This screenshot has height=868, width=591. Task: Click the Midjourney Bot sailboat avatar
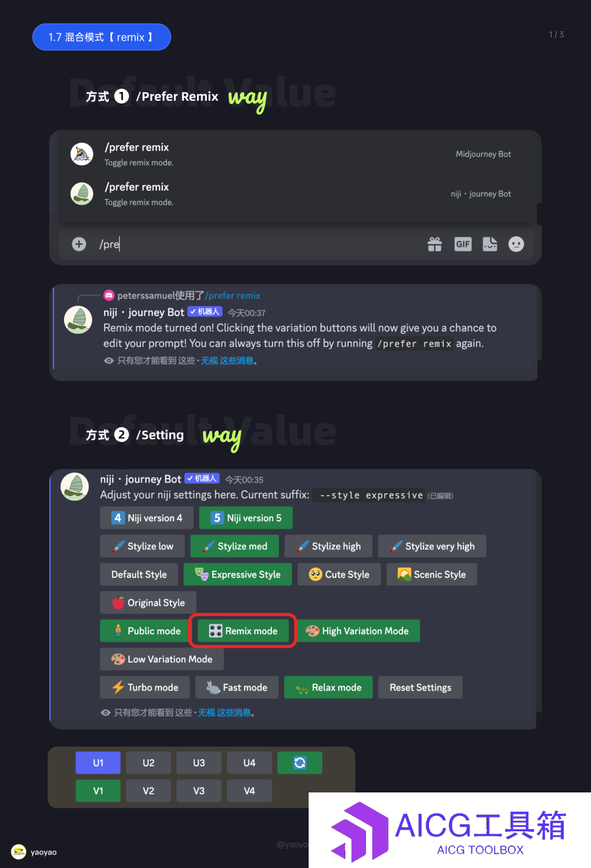point(82,154)
